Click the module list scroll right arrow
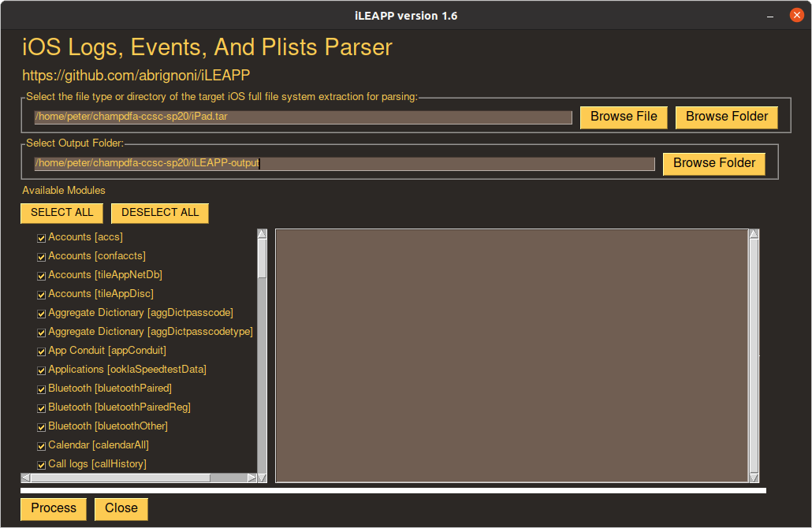The image size is (812, 528). click(251, 478)
